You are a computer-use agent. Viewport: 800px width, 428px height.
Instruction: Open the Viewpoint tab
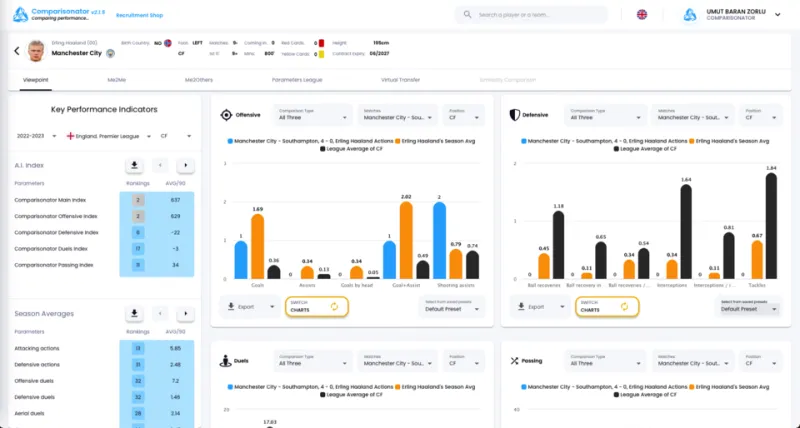(x=36, y=80)
